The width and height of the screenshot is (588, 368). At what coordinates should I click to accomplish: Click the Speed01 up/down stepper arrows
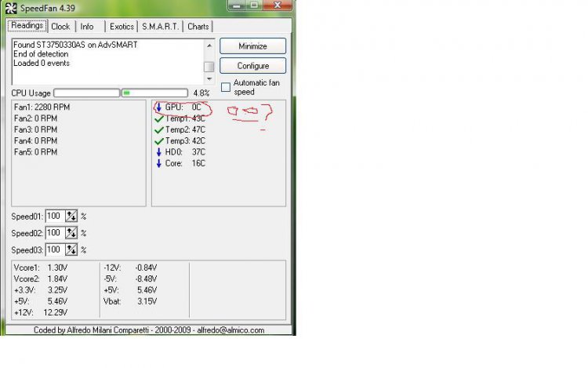pos(71,216)
